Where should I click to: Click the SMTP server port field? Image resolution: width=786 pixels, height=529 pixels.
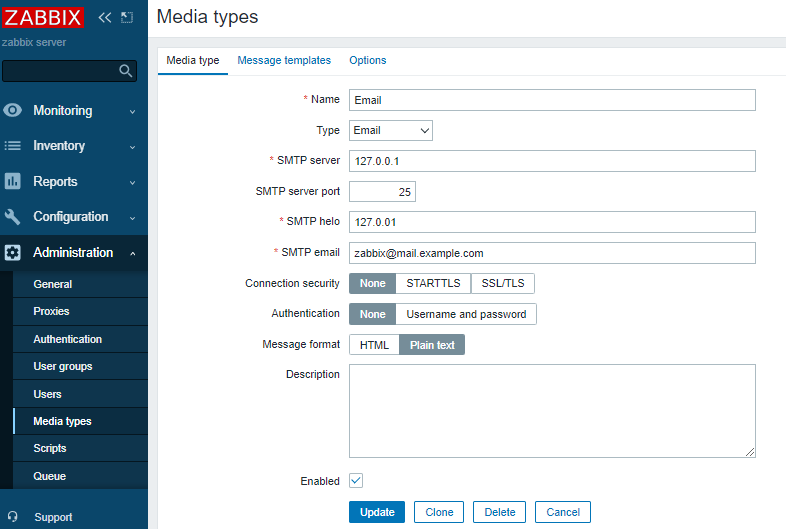[x=382, y=192]
